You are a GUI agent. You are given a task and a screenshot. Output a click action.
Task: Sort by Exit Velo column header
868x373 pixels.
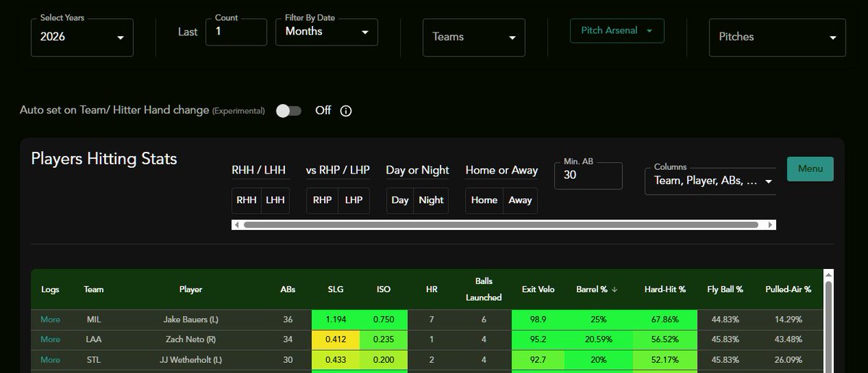[x=538, y=289]
